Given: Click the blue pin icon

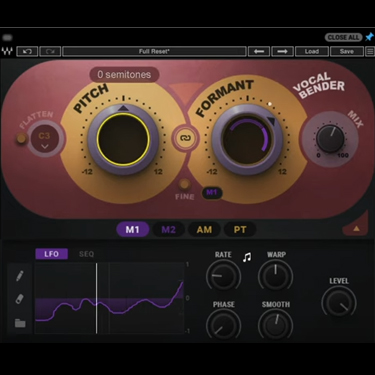Looking at the screenshot, I should tap(369, 37).
